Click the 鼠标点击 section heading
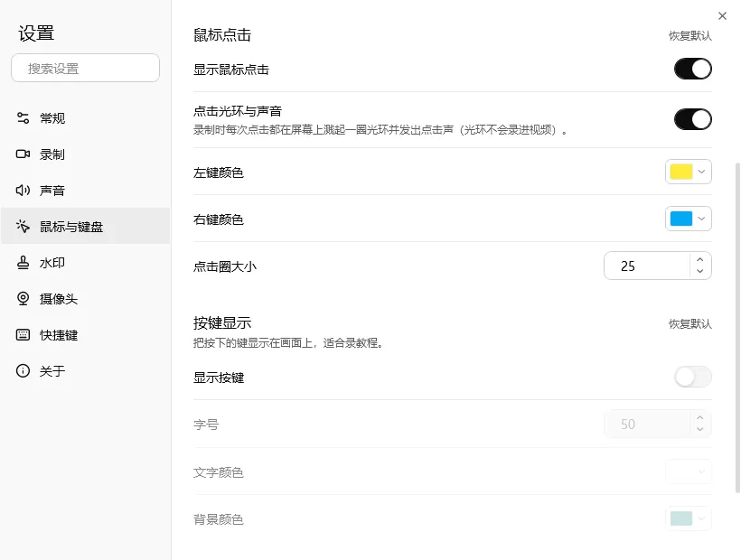The width and height of the screenshot is (741, 560). (222, 35)
